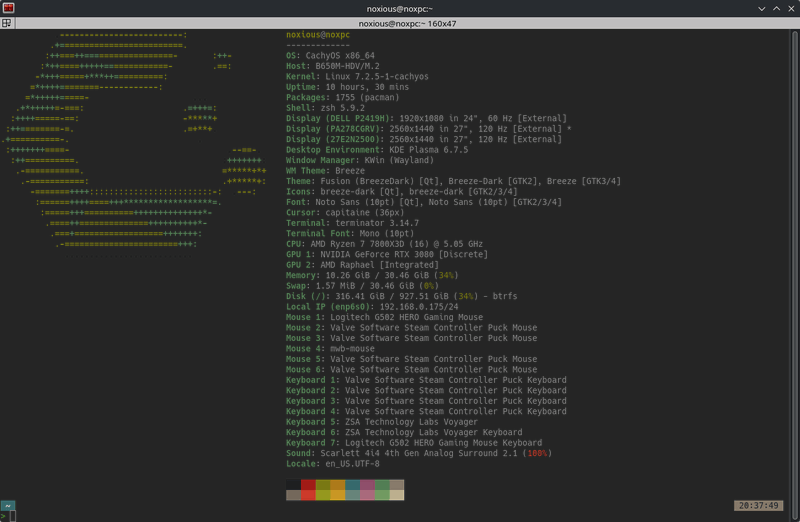800x522 pixels.
Task: Click the 'Desktop Environment: KDE Plasma 6.7.5' line
Action: (377, 150)
